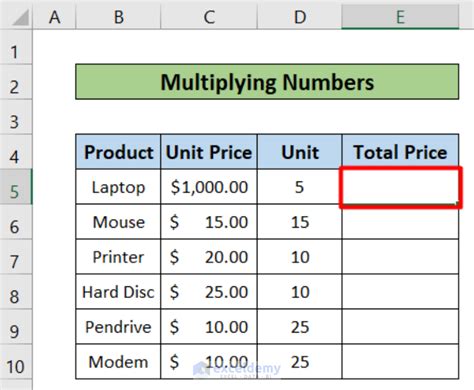Select column B header

pyautogui.click(x=118, y=17)
